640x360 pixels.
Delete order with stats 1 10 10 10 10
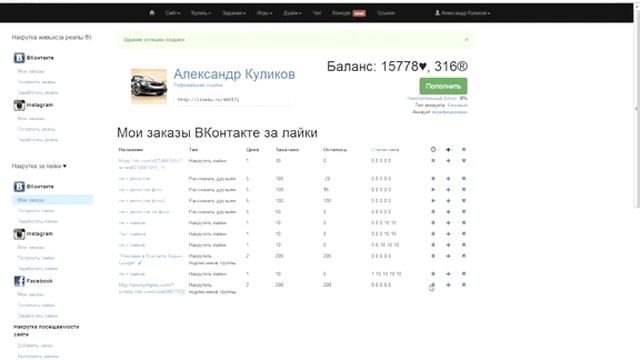click(464, 274)
